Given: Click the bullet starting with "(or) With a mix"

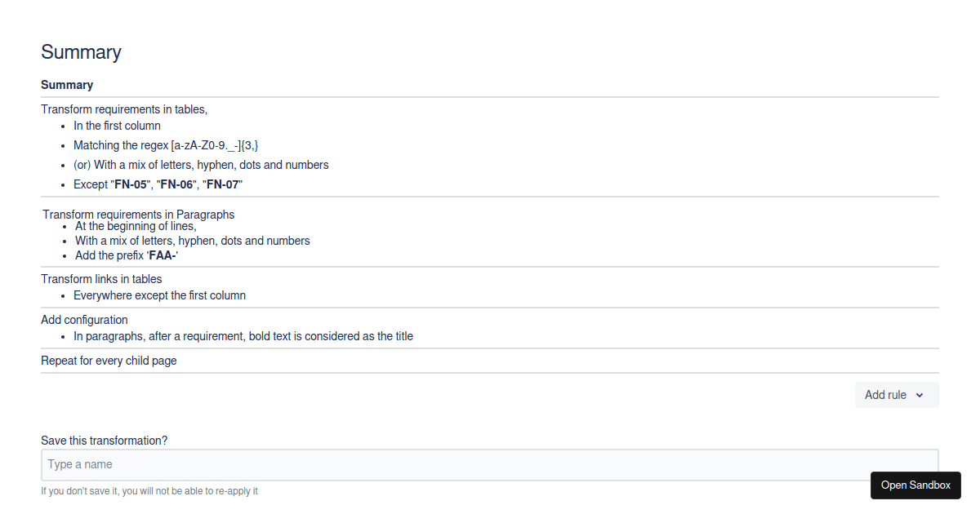Looking at the screenshot, I should pos(201,165).
